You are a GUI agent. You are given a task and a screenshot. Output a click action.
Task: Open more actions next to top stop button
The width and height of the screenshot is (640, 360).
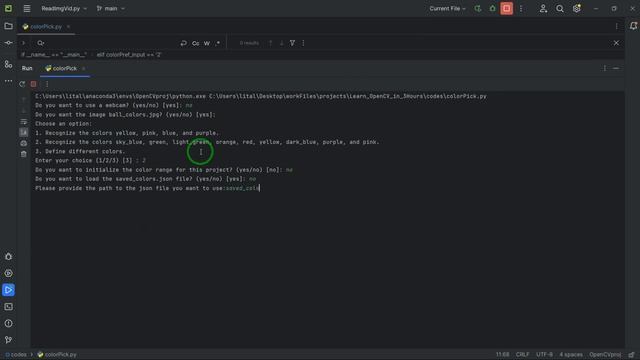coord(521,9)
